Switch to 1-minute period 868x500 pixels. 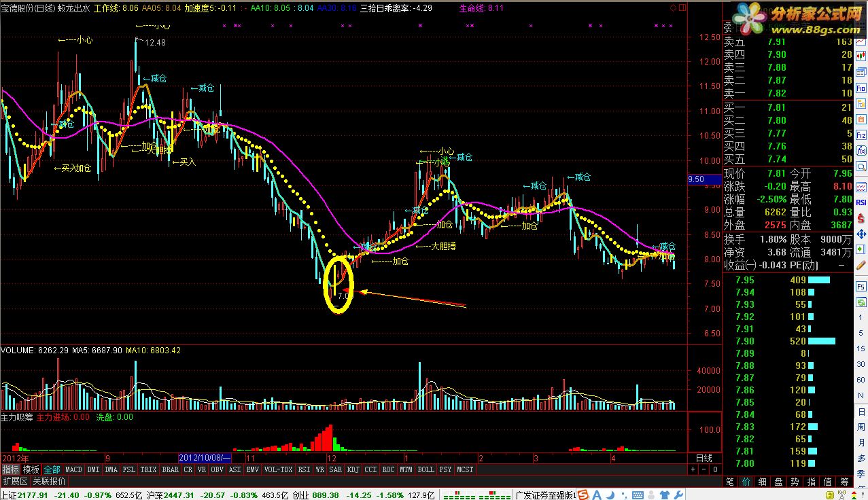tap(861, 317)
